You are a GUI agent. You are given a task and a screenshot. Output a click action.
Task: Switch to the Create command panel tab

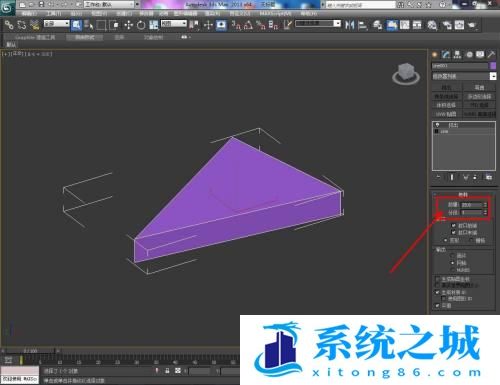pos(435,55)
